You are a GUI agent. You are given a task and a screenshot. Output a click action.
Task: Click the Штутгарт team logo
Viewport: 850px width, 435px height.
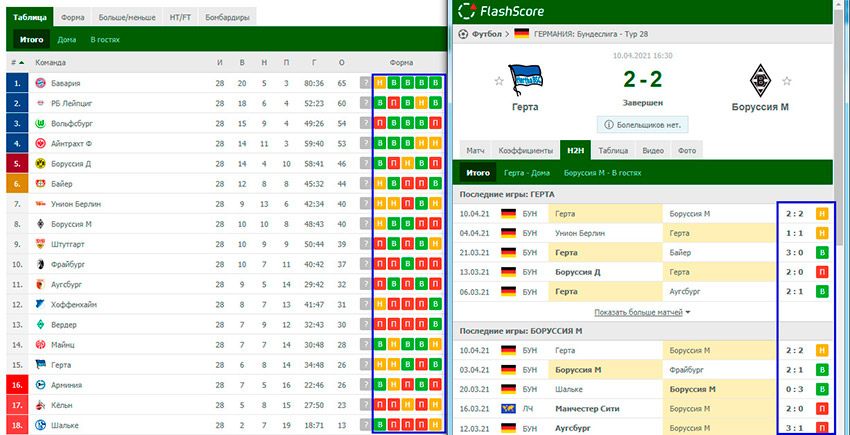coord(40,244)
